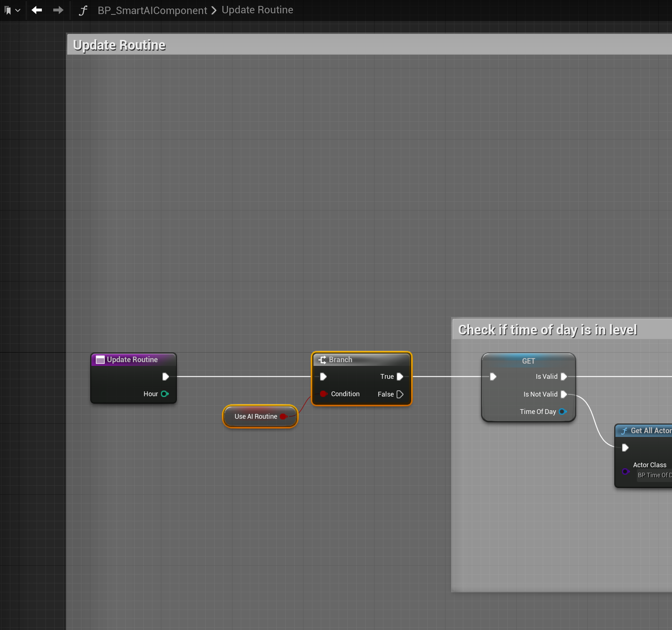Click the Hour output pin
Screen dimensions: 672x630
click(165, 394)
